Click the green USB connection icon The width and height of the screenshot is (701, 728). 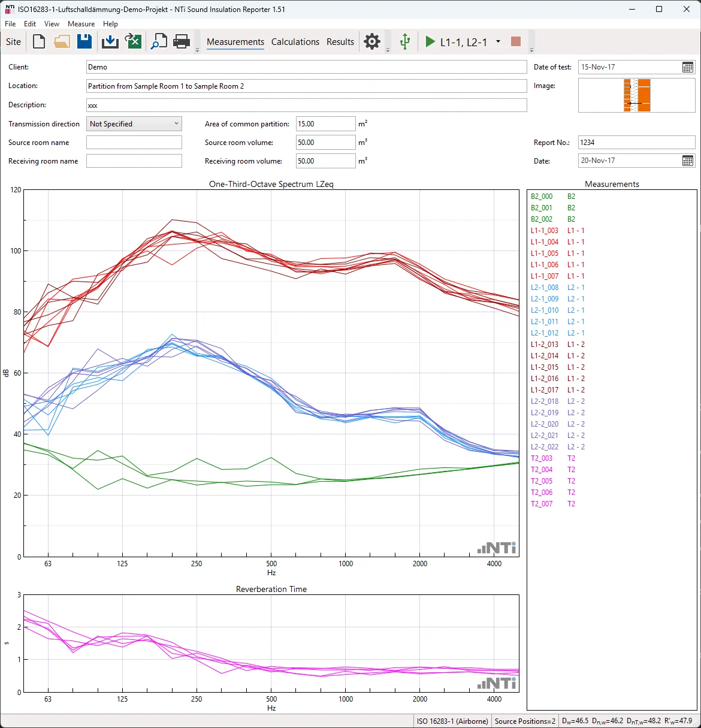tap(405, 41)
